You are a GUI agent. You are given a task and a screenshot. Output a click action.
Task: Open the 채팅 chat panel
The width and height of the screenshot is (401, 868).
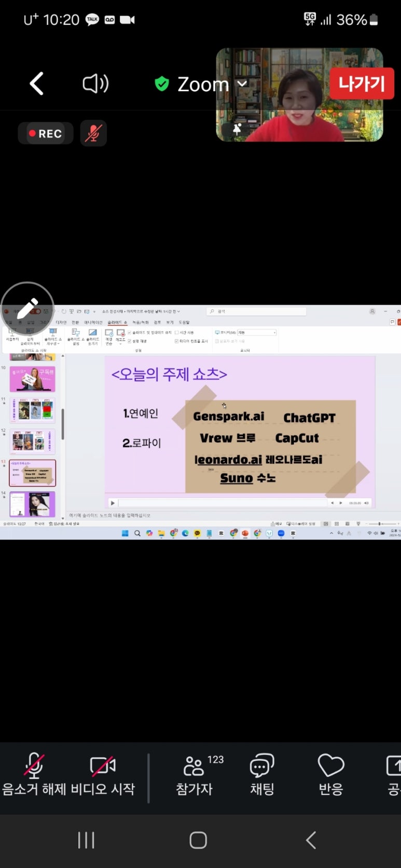[262, 775]
